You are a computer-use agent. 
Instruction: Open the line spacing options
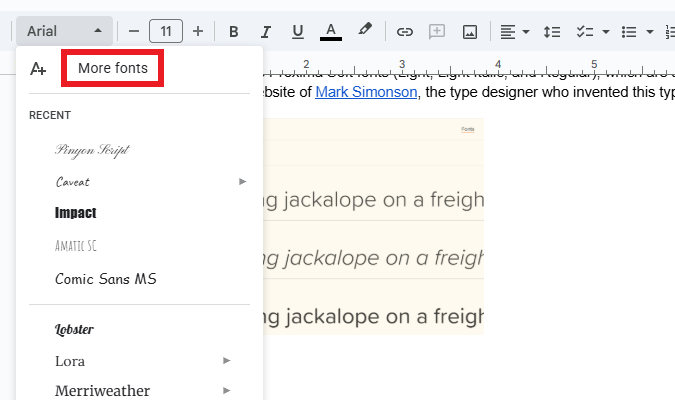coord(551,31)
